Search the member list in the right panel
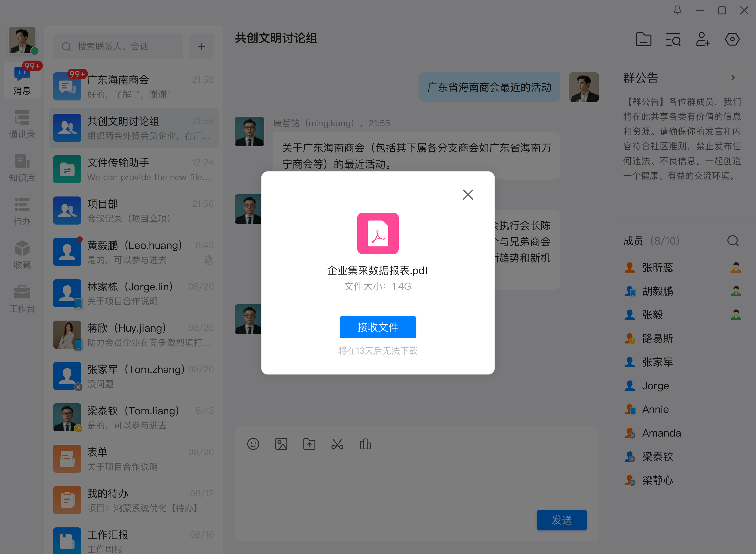This screenshot has width=756, height=554. coord(733,241)
